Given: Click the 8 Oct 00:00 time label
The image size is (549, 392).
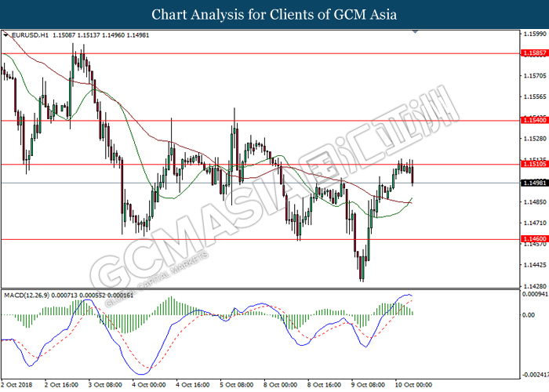Looking at the screenshot, I should coord(280,385).
